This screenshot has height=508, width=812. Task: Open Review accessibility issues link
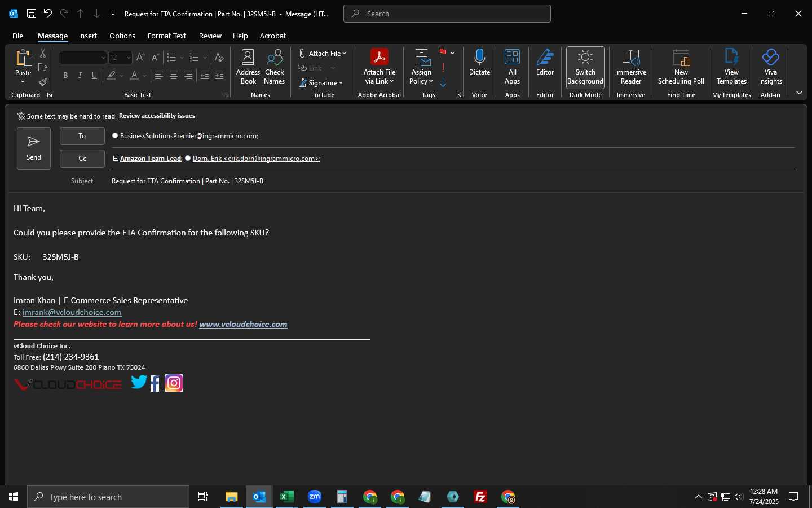[x=157, y=116]
